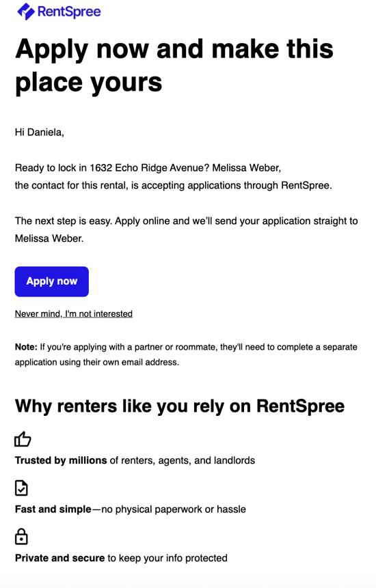Click the document checkmark icon
Image resolution: width=376 pixels, height=588 pixels.
point(21,488)
